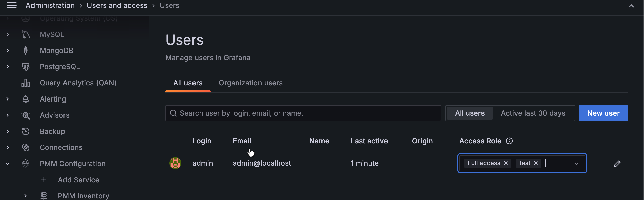644x200 pixels.
Task: Remove the Full access role tag
Action: click(x=506, y=163)
